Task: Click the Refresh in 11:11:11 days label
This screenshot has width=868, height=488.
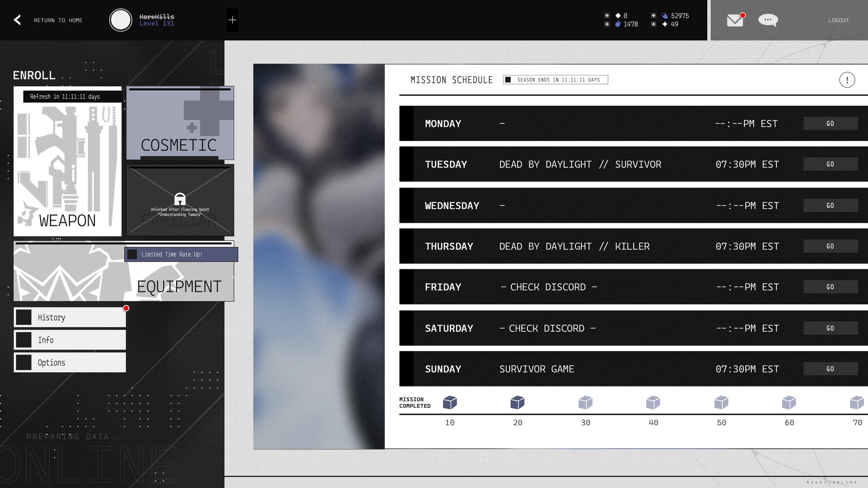Action: tap(72, 97)
